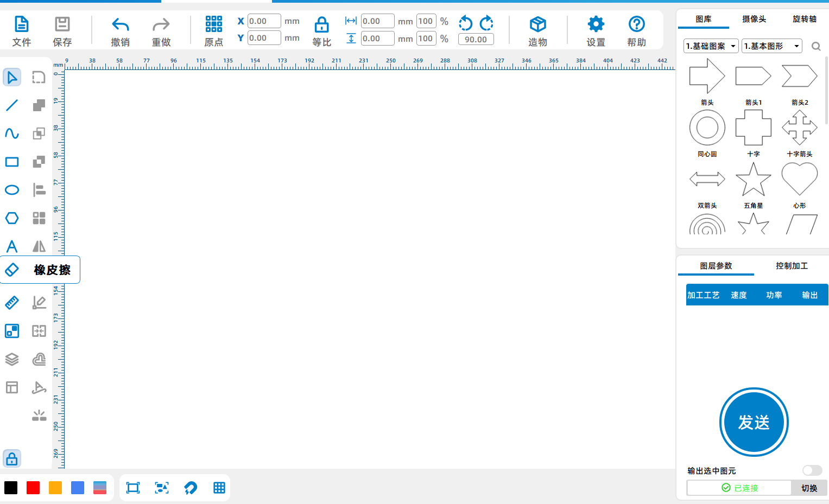
Task: Click the union shapes tool
Action: click(x=39, y=105)
